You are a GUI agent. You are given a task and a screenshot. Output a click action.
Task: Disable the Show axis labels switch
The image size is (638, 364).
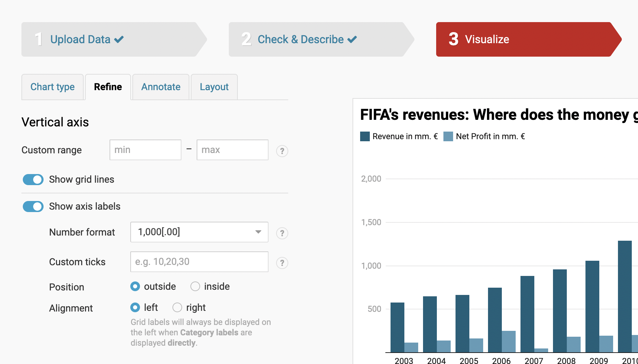(33, 207)
